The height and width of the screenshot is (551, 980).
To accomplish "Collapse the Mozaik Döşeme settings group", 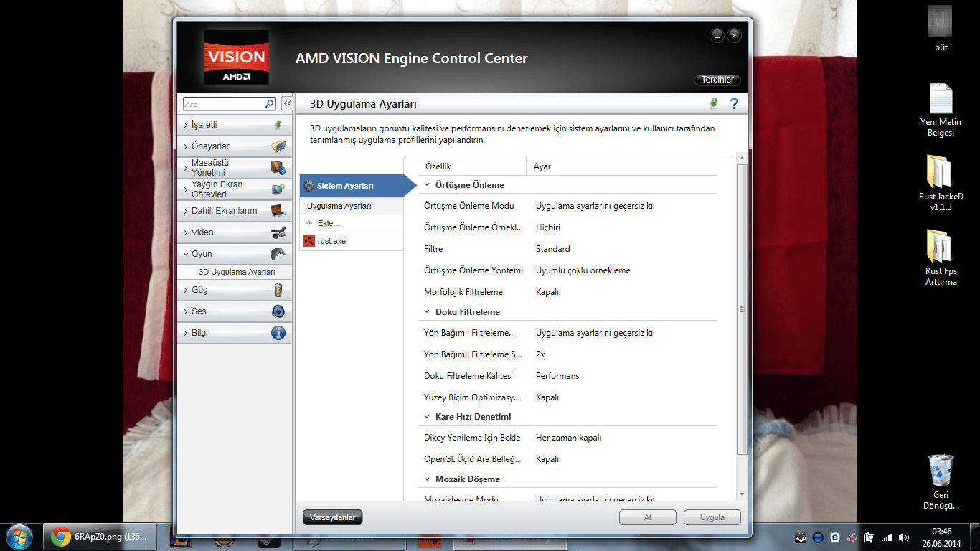I will [427, 479].
